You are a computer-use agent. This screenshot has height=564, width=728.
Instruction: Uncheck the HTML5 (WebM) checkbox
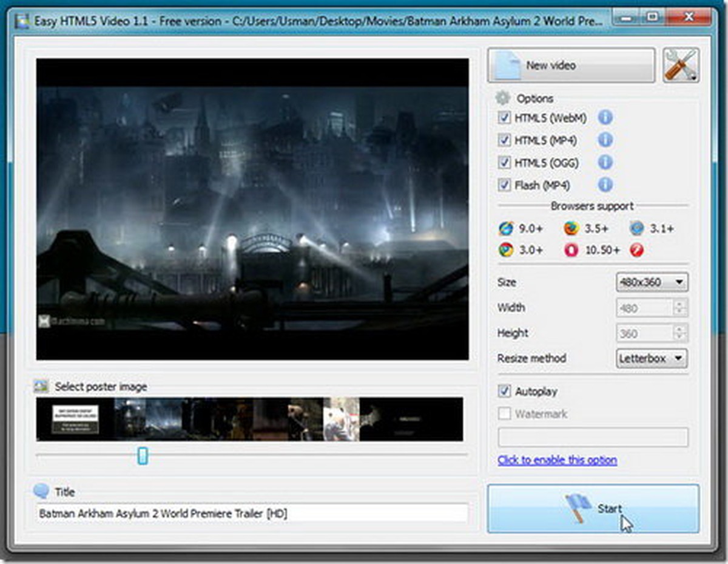pyautogui.click(x=504, y=117)
